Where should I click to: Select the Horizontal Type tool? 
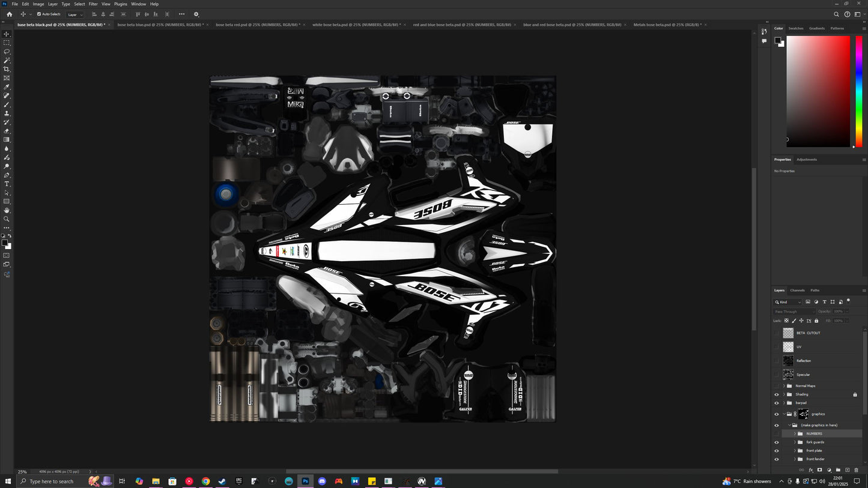7,184
